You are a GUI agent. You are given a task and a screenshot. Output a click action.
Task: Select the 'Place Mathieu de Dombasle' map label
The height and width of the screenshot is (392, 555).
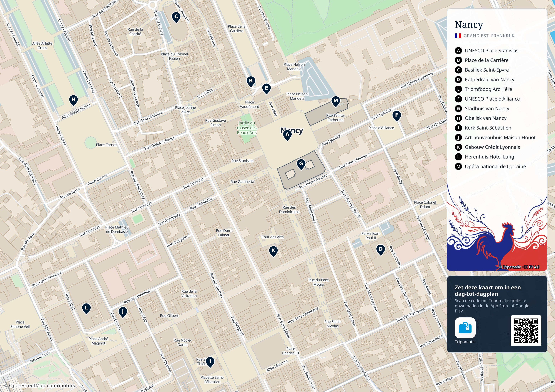pyautogui.click(x=117, y=229)
